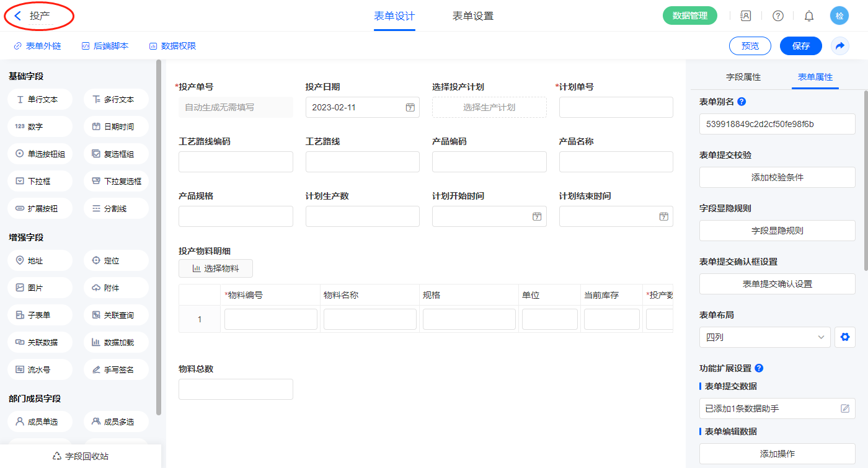Click the blue share arrow icon
This screenshot has height=468, width=868.
840,46
